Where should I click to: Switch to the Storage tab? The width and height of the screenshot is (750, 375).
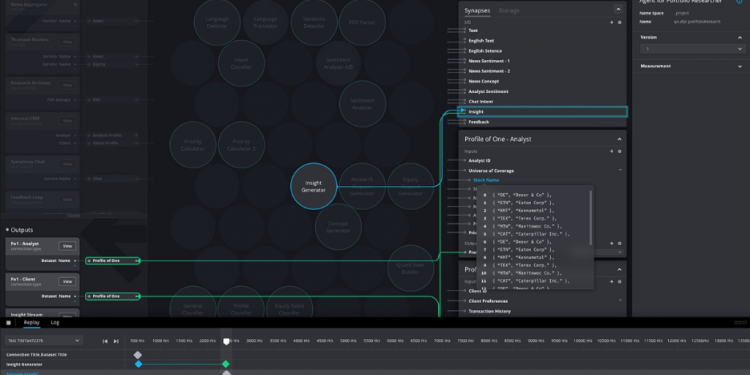tap(509, 11)
